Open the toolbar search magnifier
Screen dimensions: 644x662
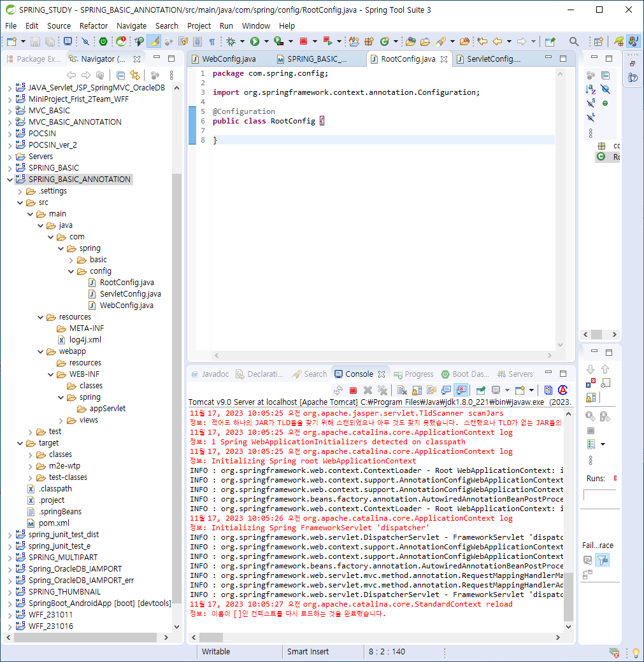[573, 41]
